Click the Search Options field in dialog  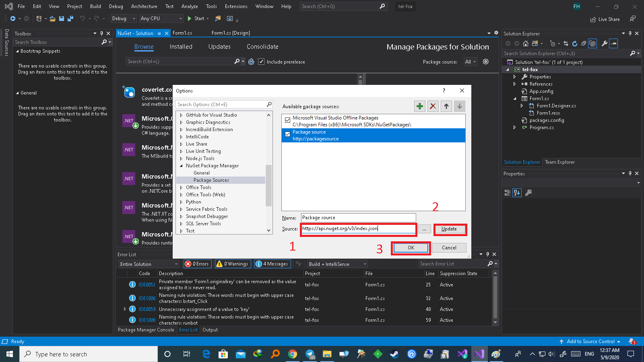pyautogui.click(x=225, y=105)
